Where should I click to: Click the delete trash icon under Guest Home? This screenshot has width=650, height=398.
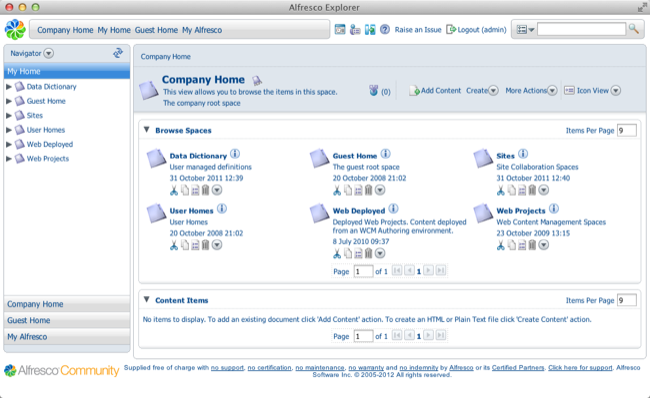(369, 190)
